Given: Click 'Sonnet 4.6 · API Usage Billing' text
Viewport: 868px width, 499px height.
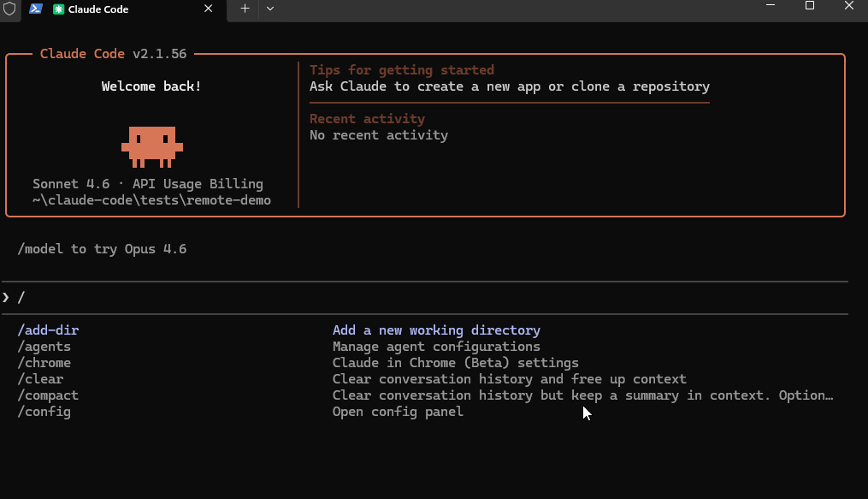Looking at the screenshot, I should click(x=148, y=184).
